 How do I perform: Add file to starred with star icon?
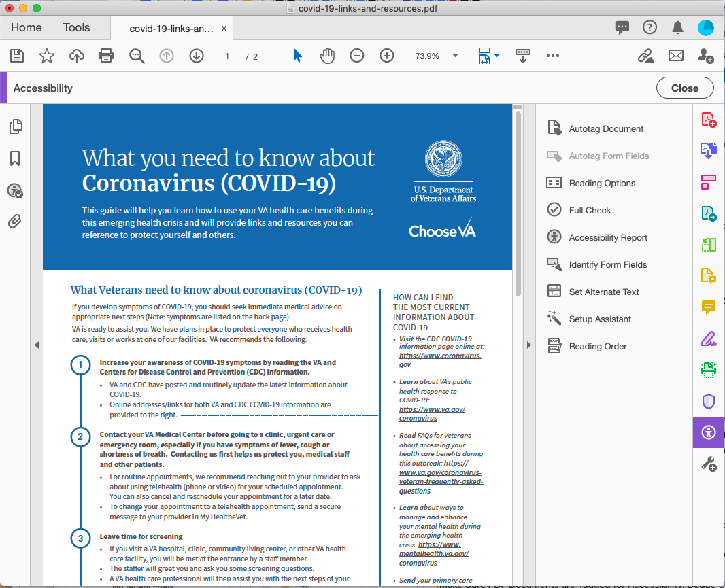pyautogui.click(x=47, y=56)
